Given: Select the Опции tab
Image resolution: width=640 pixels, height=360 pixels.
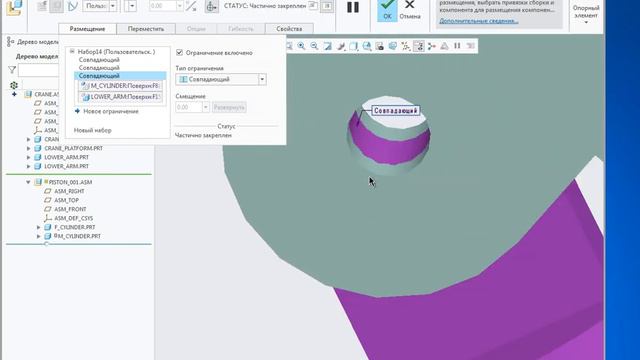Looking at the screenshot, I should 196,29.
